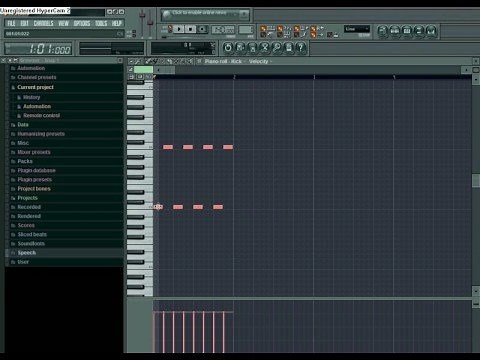Open the playlist window shortcut icon

click(x=383, y=31)
